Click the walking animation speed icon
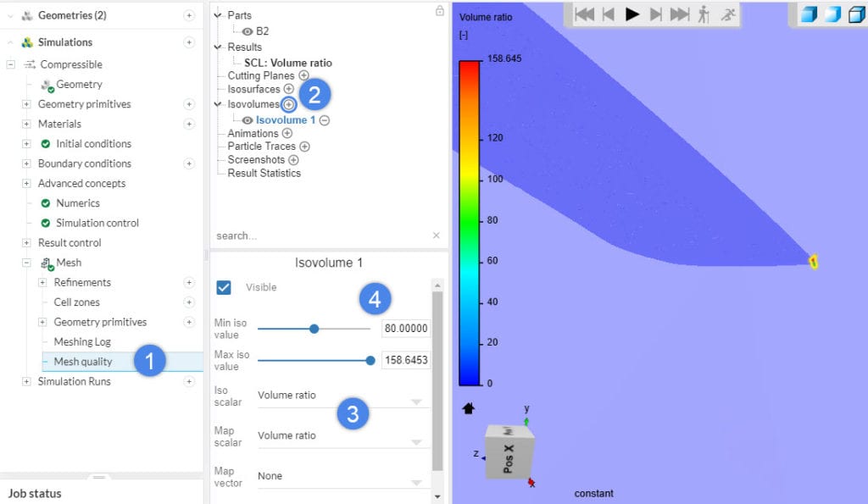Screen dimensions: 868x504 click(x=703, y=14)
